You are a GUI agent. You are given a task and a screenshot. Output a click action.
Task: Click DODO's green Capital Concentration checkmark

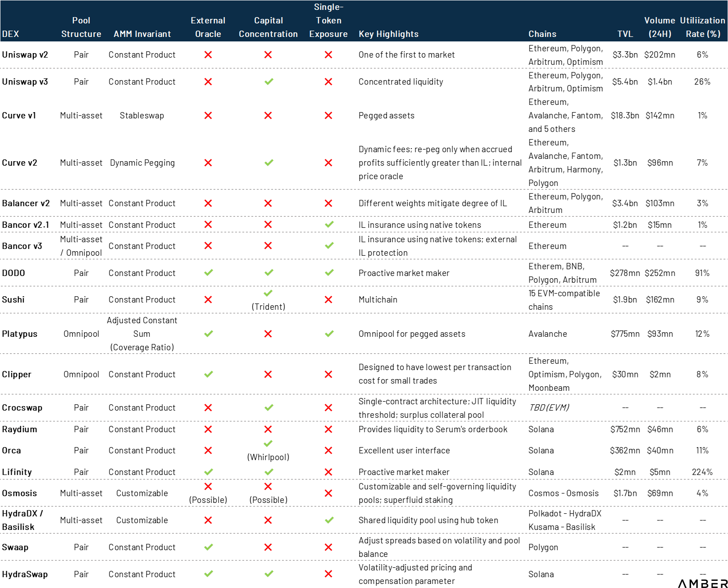tap(268, 272)
